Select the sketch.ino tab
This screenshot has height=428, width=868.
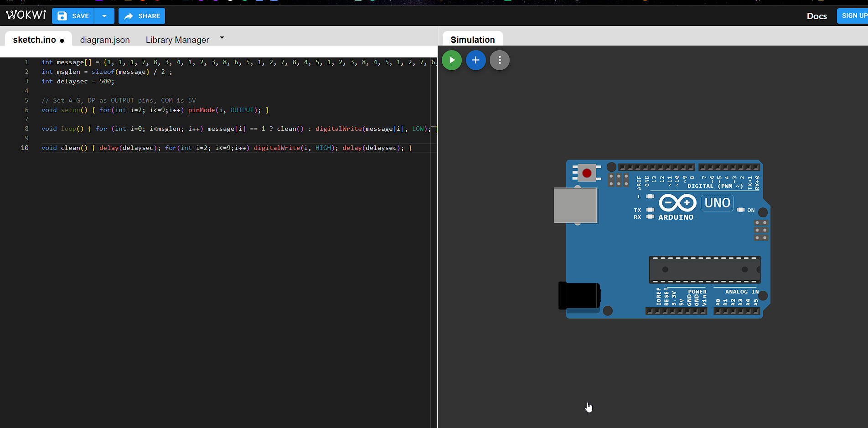[x=35, y=40]
